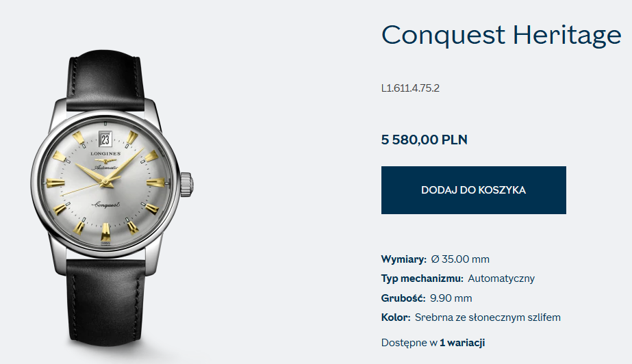The width and height of the screenshot is (632, 364).
Task: Select the reference number L1.611.4.75.2
Action: click(410, 88)
